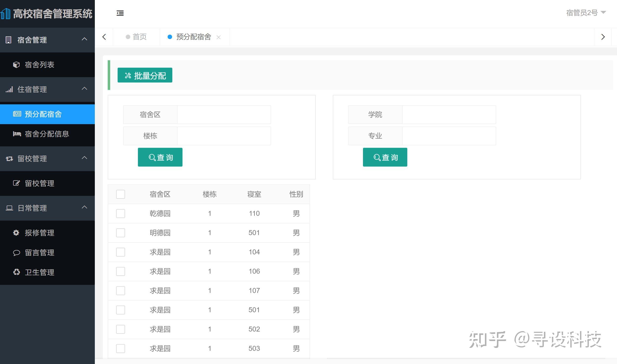Click the 留言管理 speech bubble icon
The width and height of the screenshot is (617, 364).
pyautogui.click(x=16, y=252)
